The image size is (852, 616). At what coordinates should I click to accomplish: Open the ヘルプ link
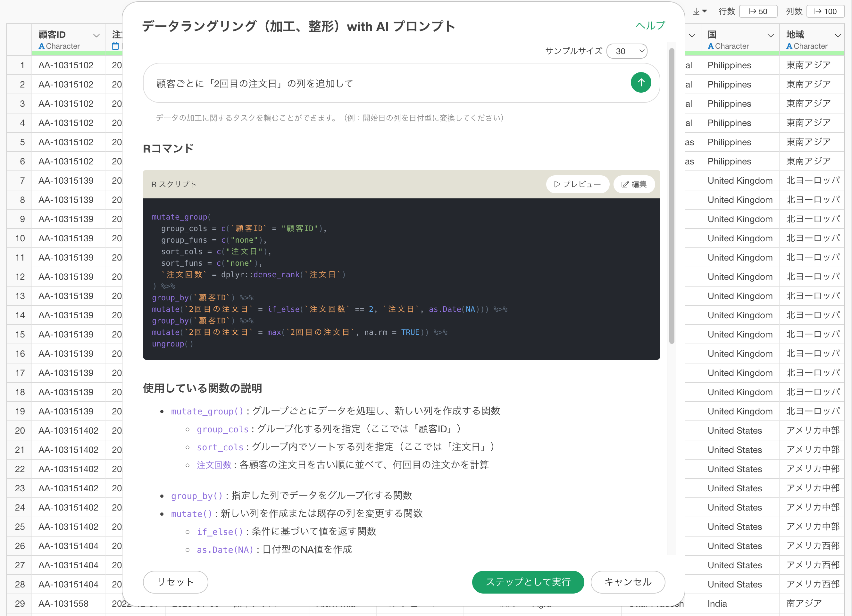pyautogui.click(x=650, y=26)
